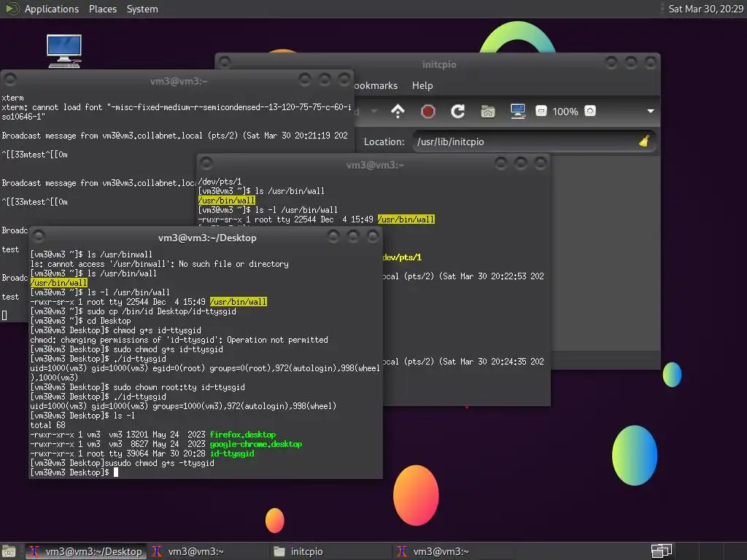Image resolution: width=747 pixels, height=560 pixels.
Task: Reset zoom by clicking 100% label
Action: 565,112
